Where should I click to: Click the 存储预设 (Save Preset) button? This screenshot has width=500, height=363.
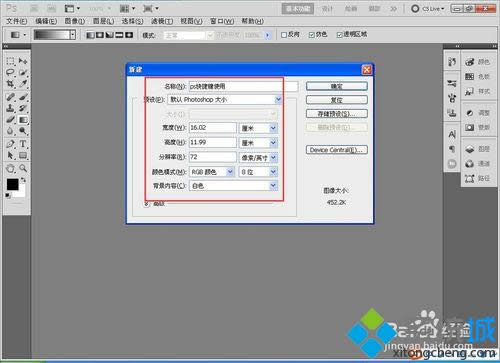[337, 114]
